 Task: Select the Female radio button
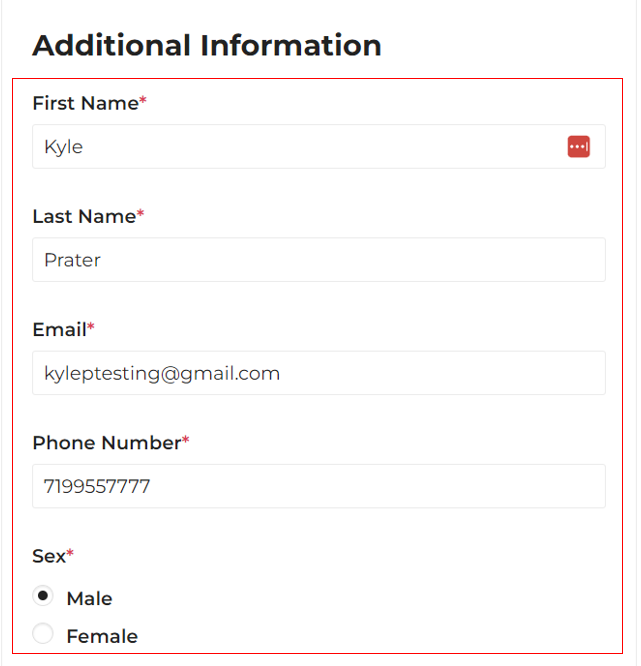[x=43, y=634]
